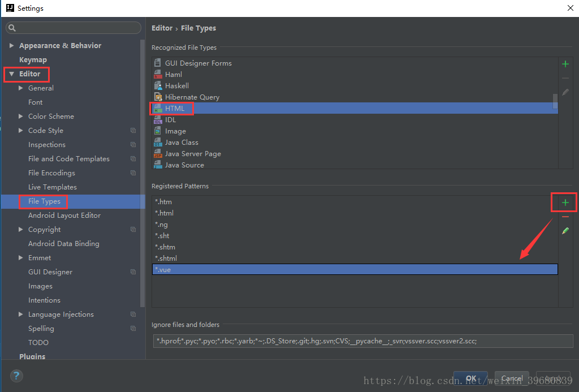Open the TODO settings page
This screenshot has width=579, height=392.
[38, 342]
